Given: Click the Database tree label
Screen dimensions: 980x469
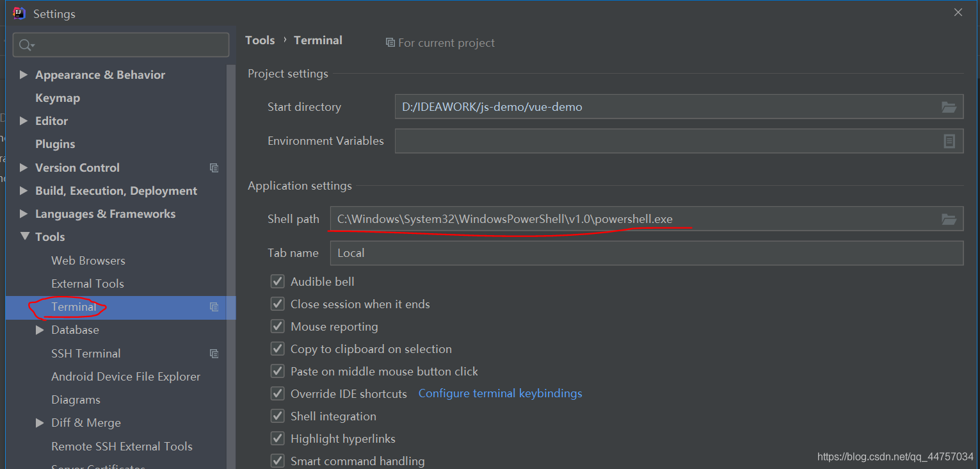Looking at the screenshot, I should tap(75, 330).
